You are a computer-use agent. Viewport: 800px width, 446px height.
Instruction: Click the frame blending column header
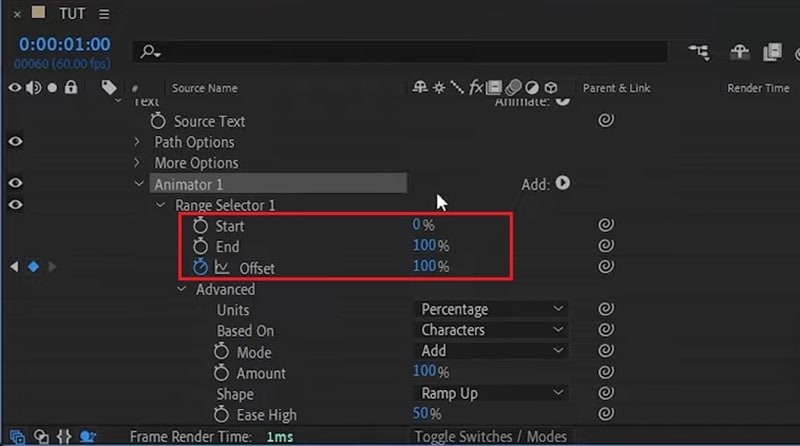[494, 88]
